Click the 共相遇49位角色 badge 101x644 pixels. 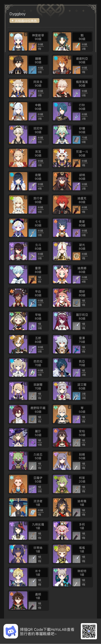click(x=25, y=21)
